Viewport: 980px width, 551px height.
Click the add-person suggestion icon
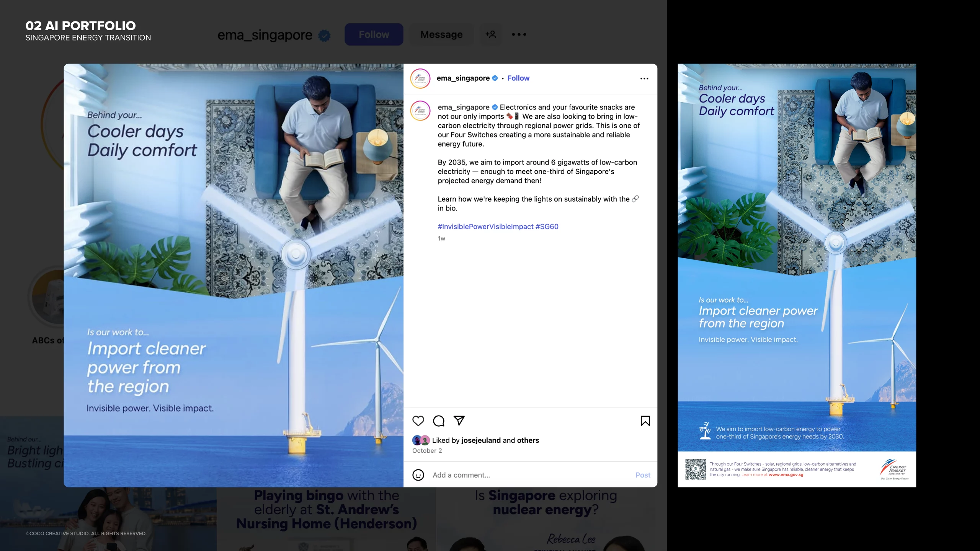(491, 34)
